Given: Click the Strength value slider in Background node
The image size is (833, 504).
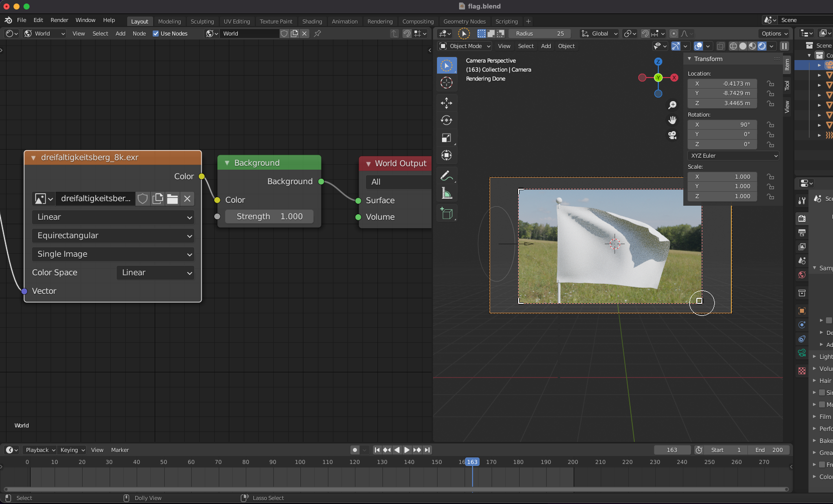Looking at the screenshot, I should click(269, 216).
